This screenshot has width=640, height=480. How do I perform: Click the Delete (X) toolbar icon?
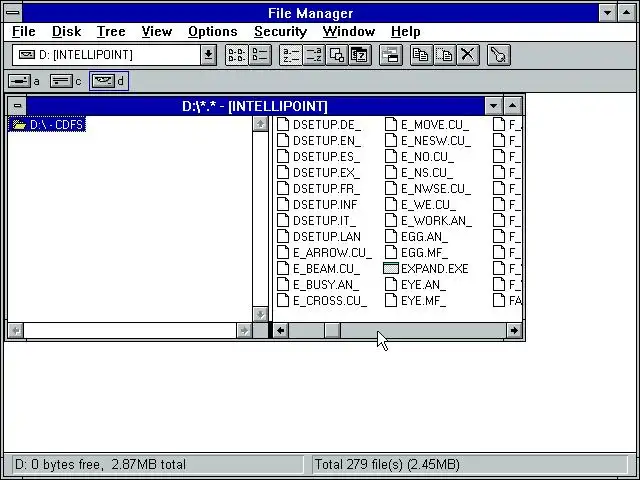(x=468, y=55)
